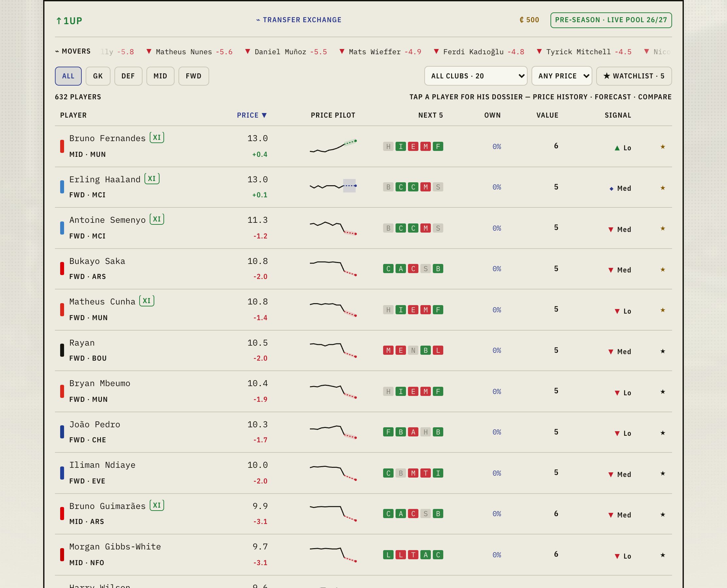Click Erling Haaland blue club color bar

[x=62, y=187]
